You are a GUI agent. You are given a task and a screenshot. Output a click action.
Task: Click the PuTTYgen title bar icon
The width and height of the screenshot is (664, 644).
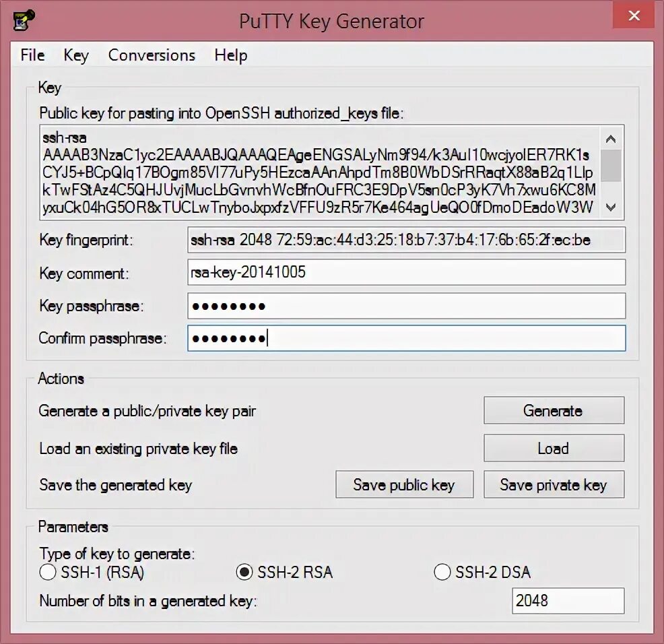point(24,20)
